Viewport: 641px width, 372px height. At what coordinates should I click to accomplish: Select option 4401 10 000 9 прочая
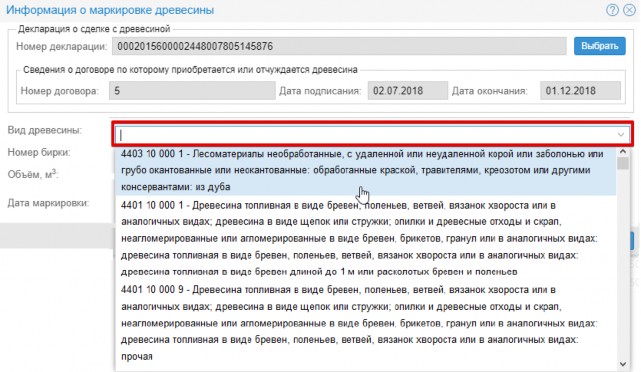click(366, 323)
